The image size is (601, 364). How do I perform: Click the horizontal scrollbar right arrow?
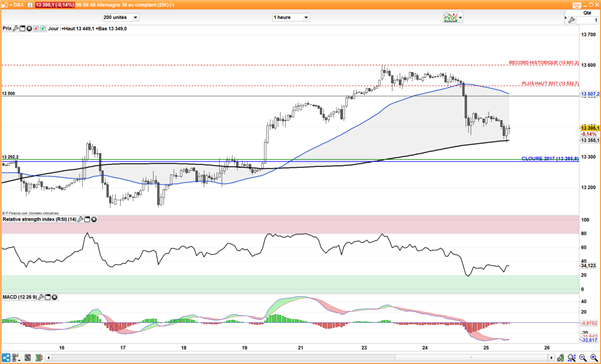[551, 357]
